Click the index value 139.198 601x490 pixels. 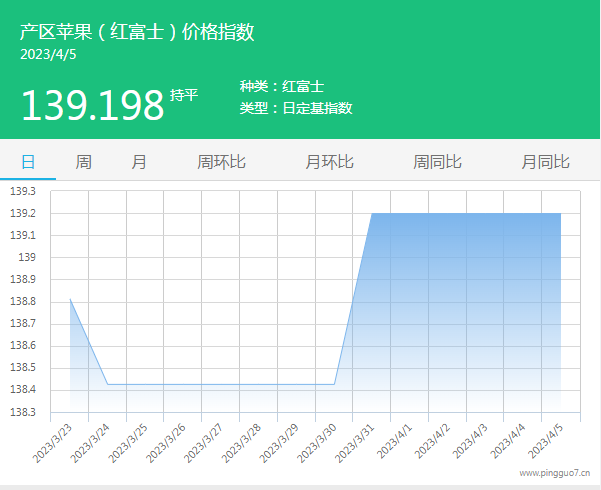click(93, 105)
